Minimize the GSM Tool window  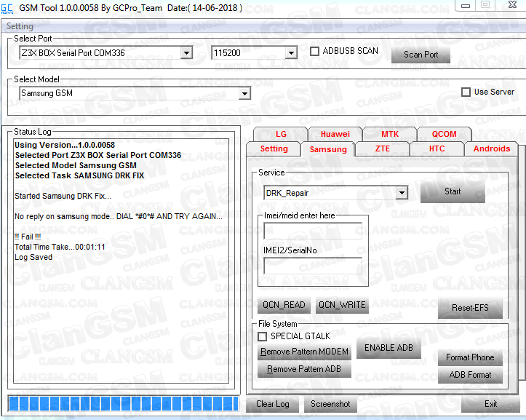pyautogui.click(x=466, y=5)
